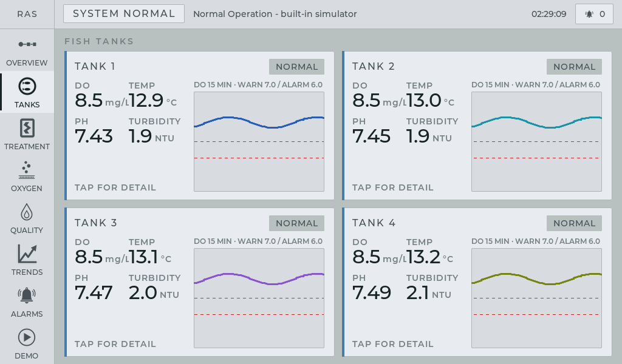
Task: Click the RAS logo label
Action: [x=27, y=15]
